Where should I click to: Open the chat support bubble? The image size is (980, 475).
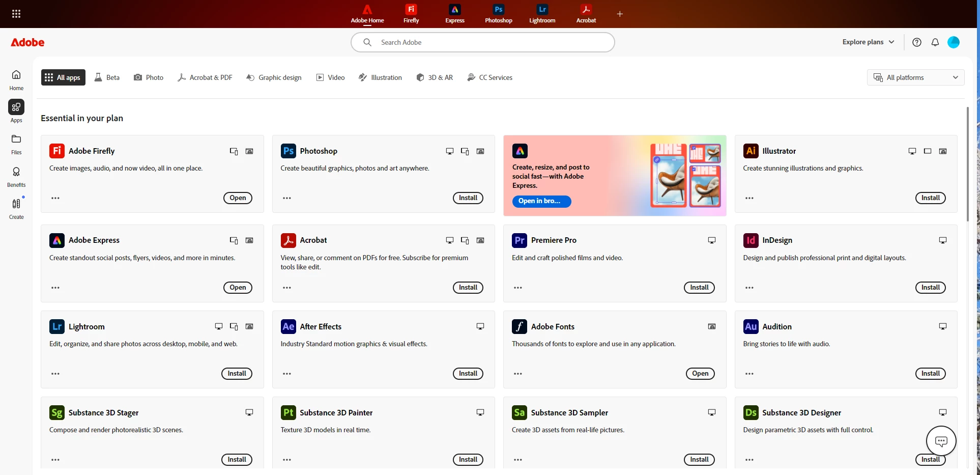941,441
